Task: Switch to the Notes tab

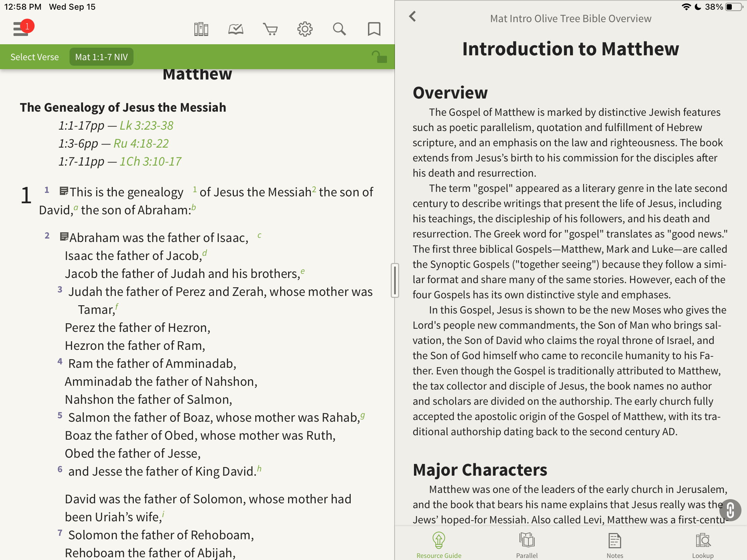Action: (x=615, y=545)
